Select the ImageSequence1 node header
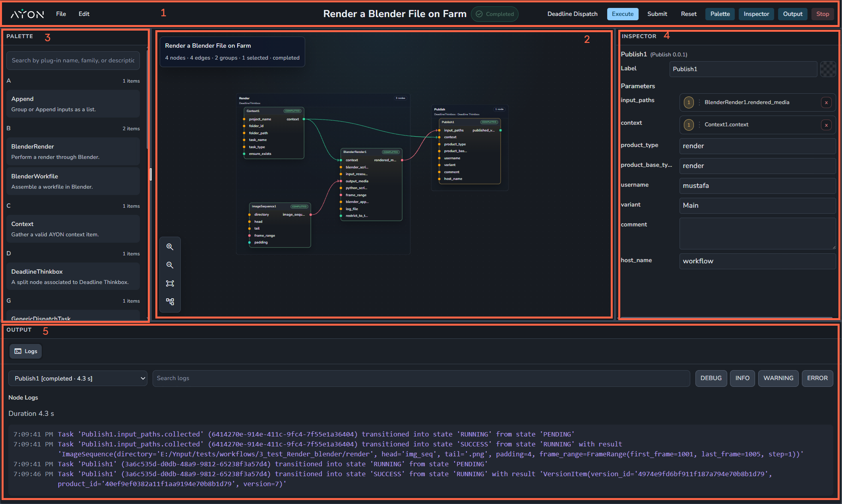Viewport: 842px width, 504px height. (280, 207)
